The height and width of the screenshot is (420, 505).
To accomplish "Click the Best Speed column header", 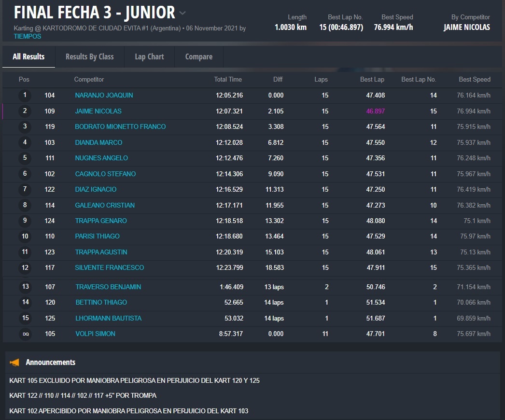I will coord(474,80).
